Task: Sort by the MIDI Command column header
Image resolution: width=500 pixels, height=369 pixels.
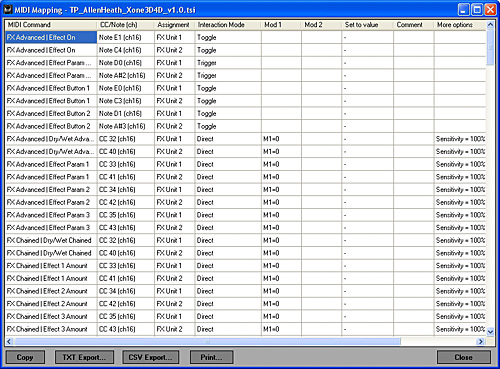Action: 51,25
